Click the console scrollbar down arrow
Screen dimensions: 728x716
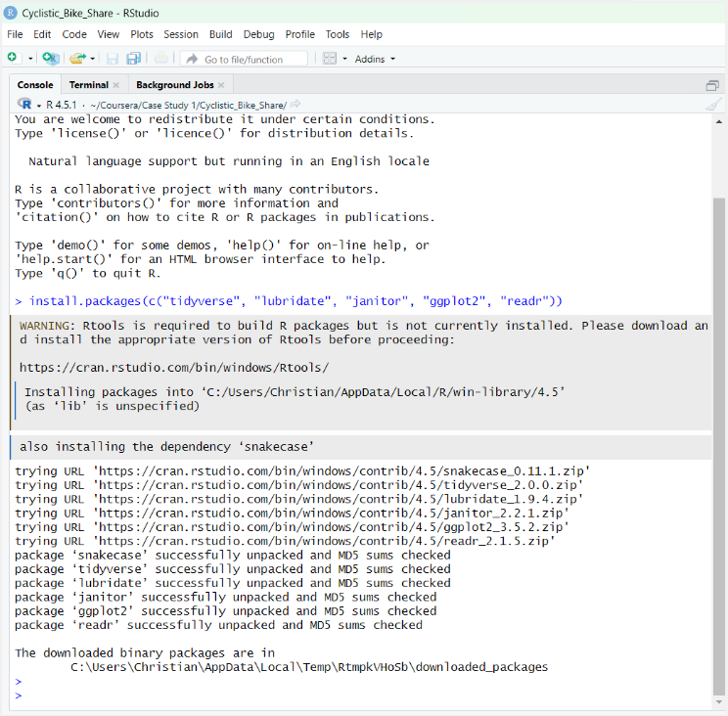coord(719,702)
